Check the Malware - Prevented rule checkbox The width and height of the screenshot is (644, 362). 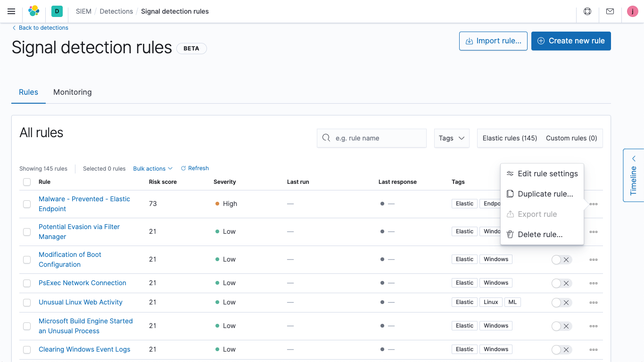(27, 204)
